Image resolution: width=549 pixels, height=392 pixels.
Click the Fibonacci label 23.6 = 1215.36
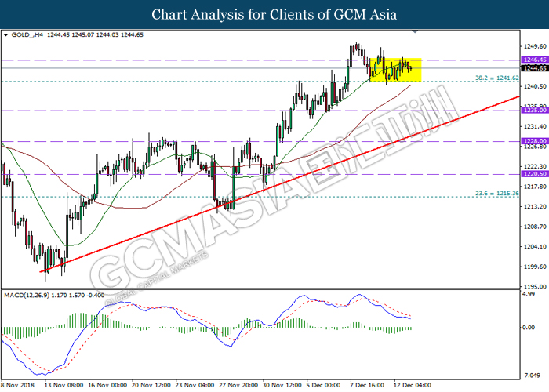(496, 193)
